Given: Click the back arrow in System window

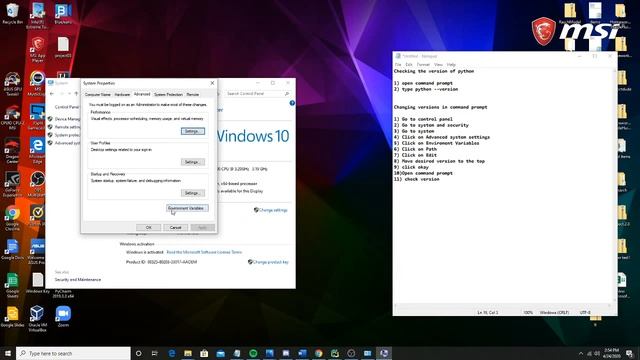Looking at the screenshot, I should (x=52, y=93).
